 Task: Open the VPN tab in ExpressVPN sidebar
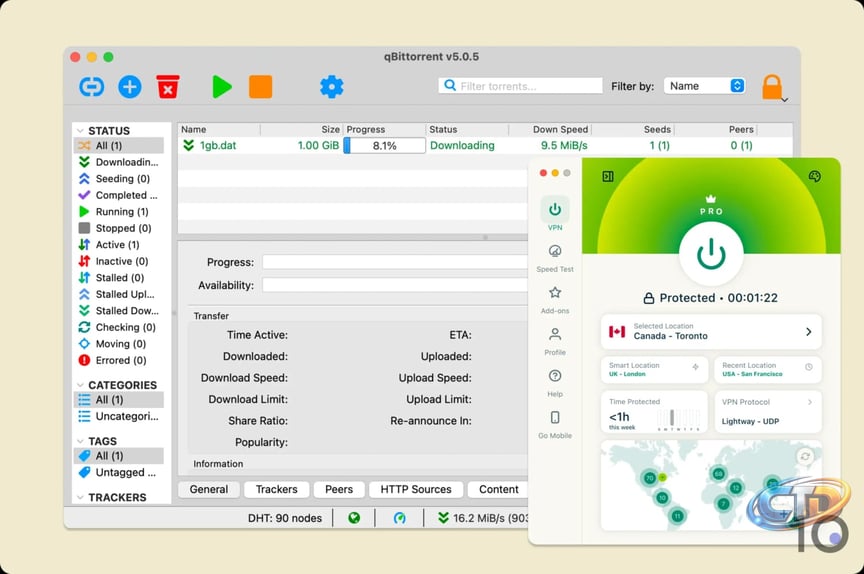(x=555, y=214)
